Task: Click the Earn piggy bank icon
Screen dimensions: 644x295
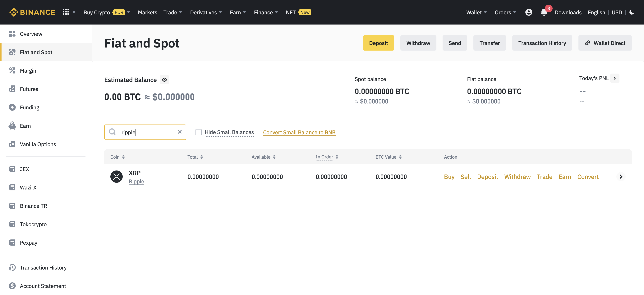Action: click(x=12, y=126)
